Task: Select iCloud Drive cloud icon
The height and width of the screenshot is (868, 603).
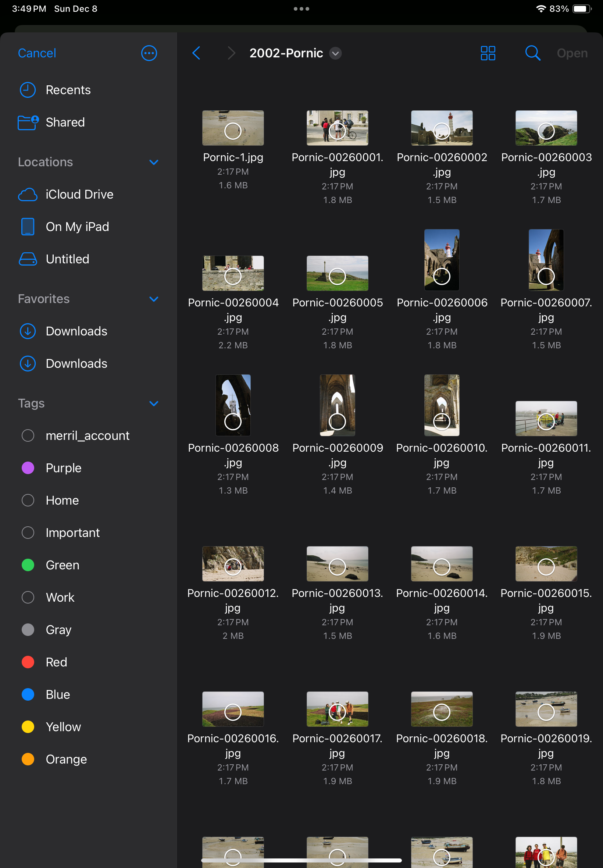Action: (28, 195)
